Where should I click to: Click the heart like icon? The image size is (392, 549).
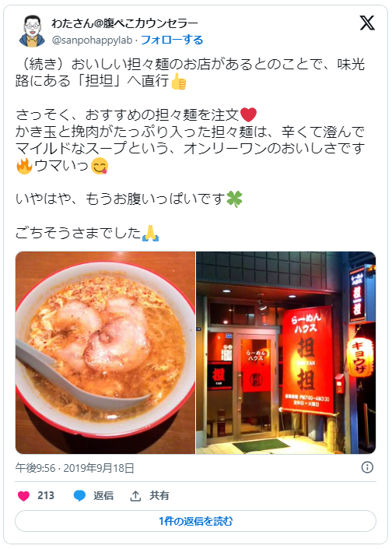point(23,496)
